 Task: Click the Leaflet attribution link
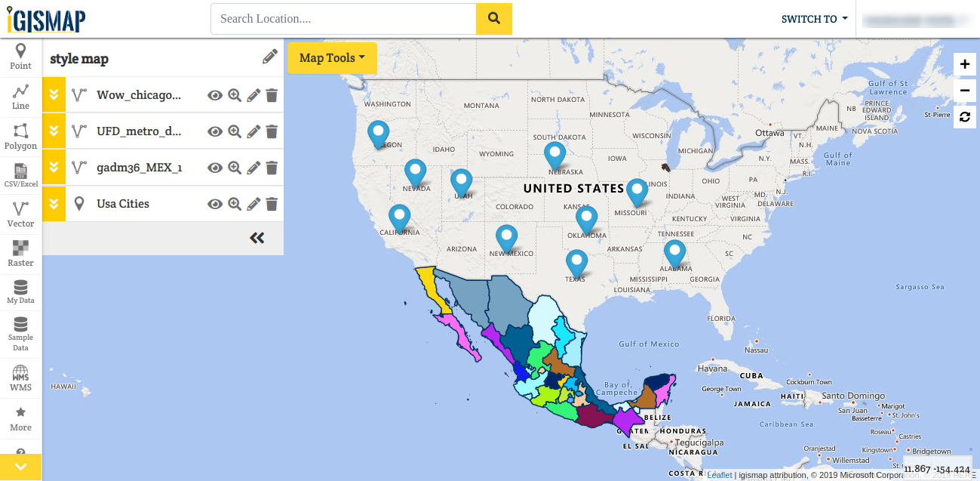pyautogui.click(x=719, y=475)
